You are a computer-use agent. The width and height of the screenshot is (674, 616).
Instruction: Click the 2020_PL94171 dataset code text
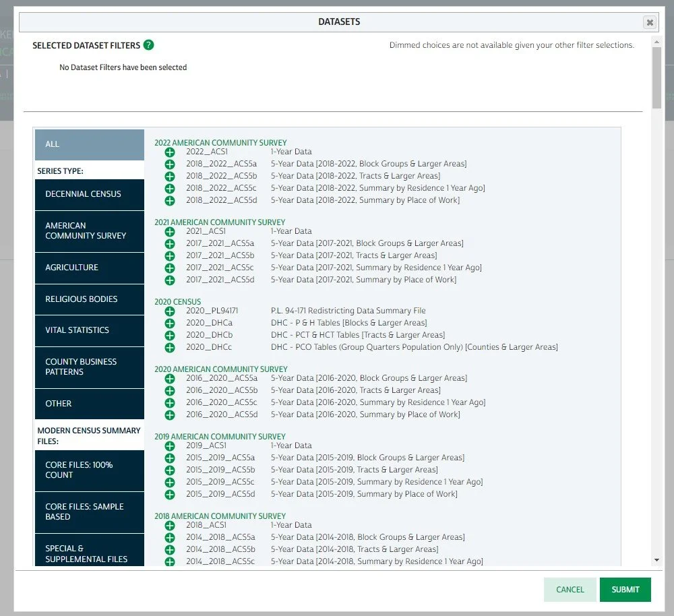(212, 311)
